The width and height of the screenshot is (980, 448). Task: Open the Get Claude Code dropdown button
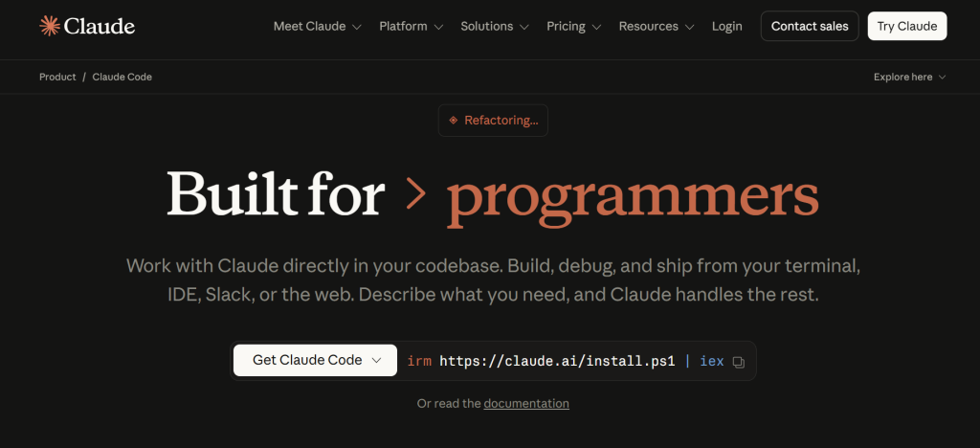click(316, 361)
